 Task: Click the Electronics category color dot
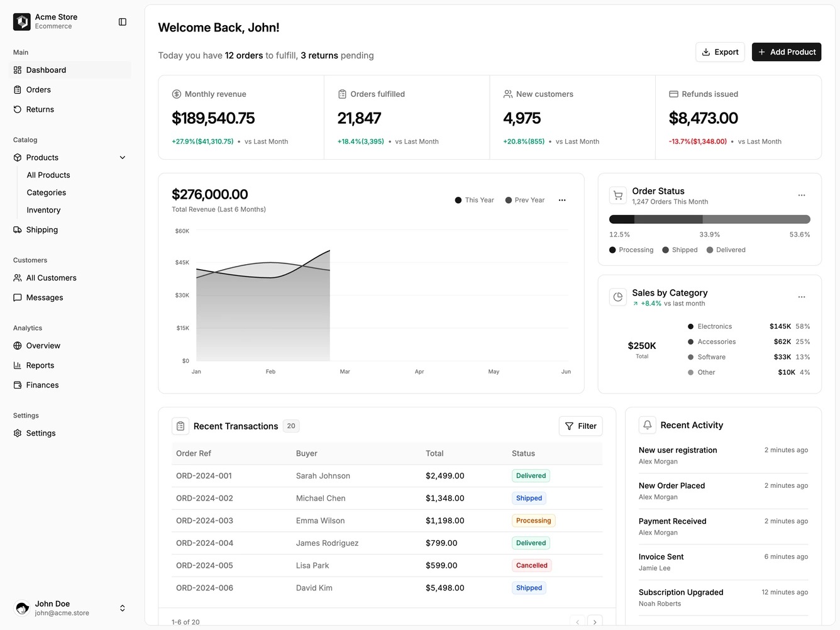pyautogui.click(x=691, y=327)
